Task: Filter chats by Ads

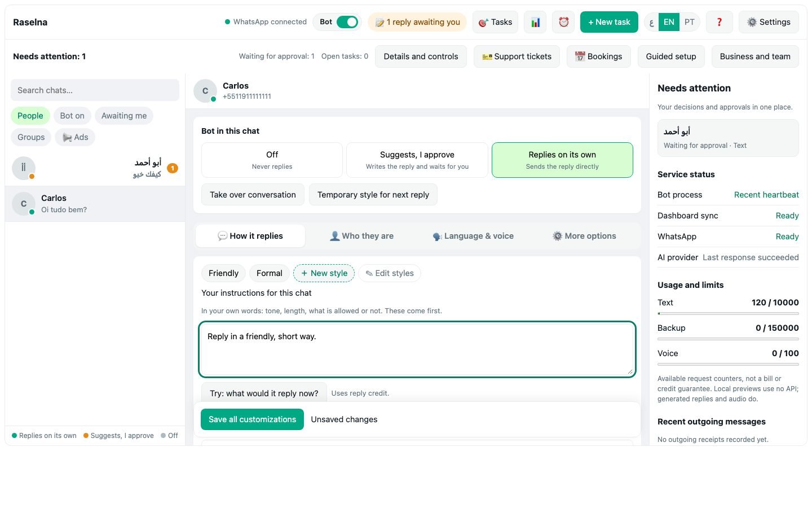Action: 76,137
